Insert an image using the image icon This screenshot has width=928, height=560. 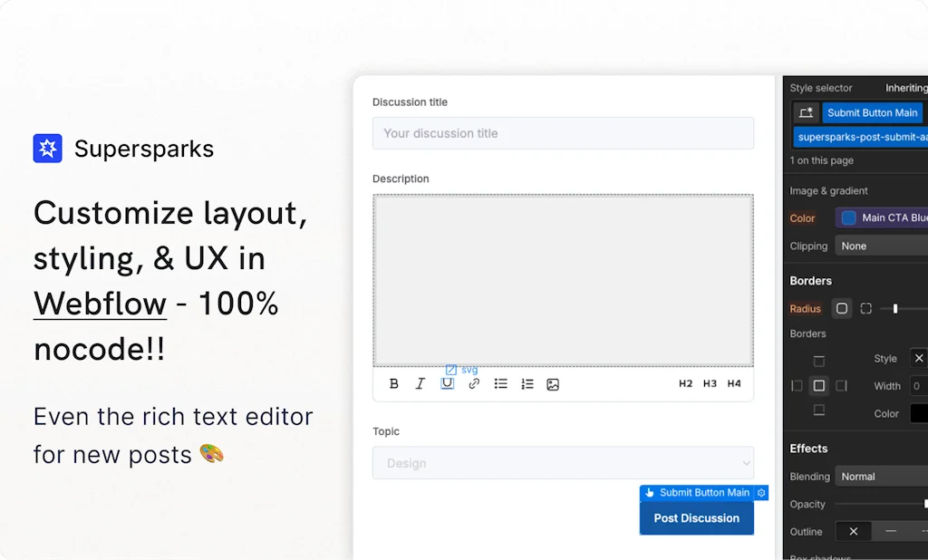tap(553, 384)
